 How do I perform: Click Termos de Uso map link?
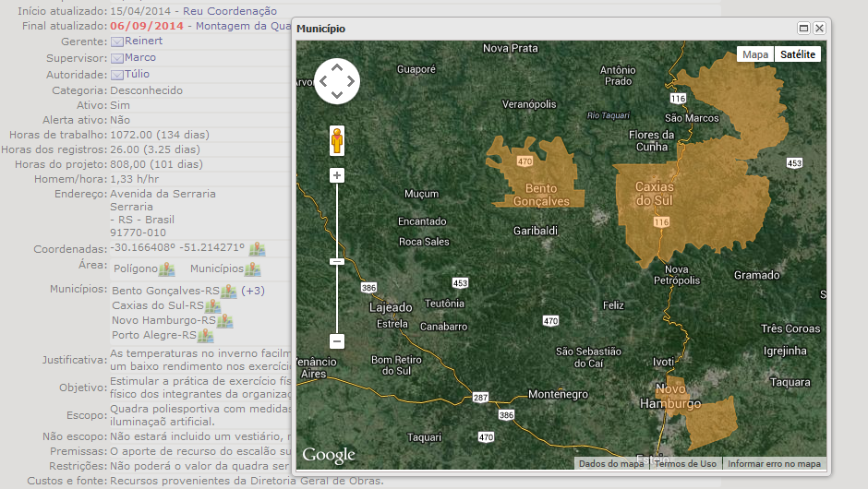pyautogui.click(x=687, y=464)
